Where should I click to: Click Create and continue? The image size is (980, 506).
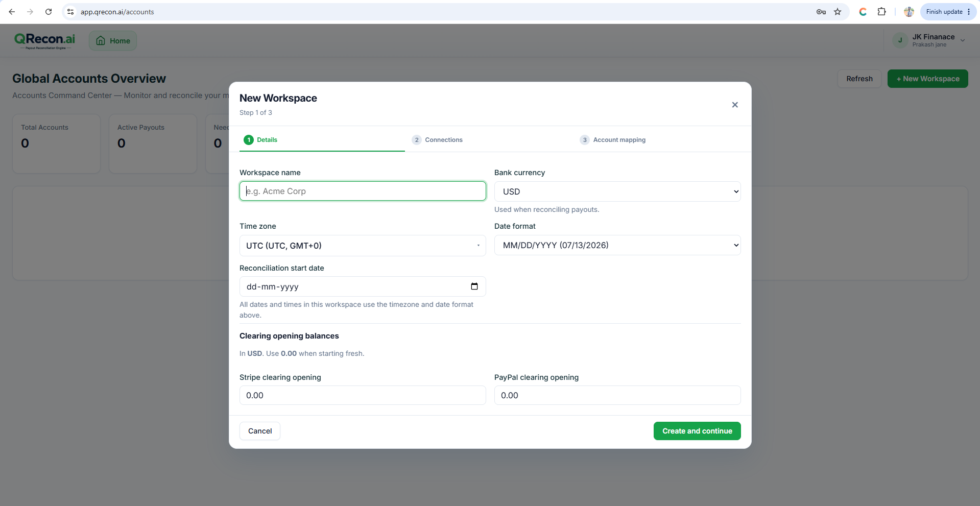[697, 431]
